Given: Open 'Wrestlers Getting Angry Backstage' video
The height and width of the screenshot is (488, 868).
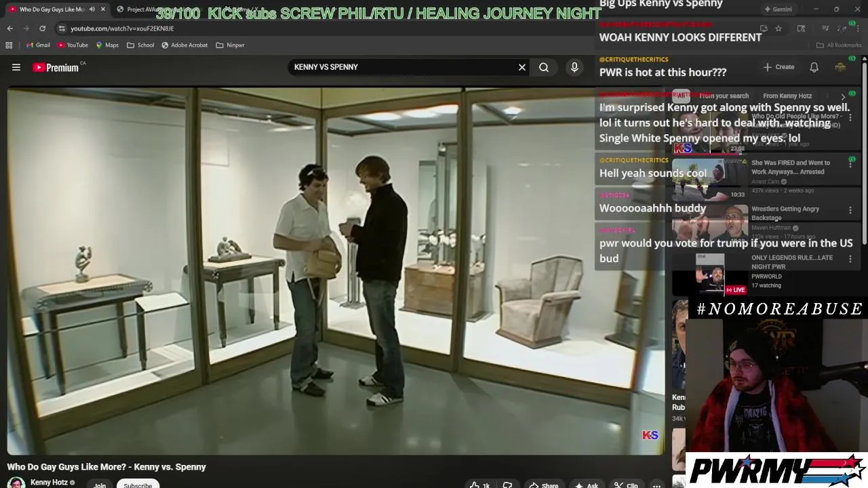Looking at the screenshot, I should [x=785, y=213].
